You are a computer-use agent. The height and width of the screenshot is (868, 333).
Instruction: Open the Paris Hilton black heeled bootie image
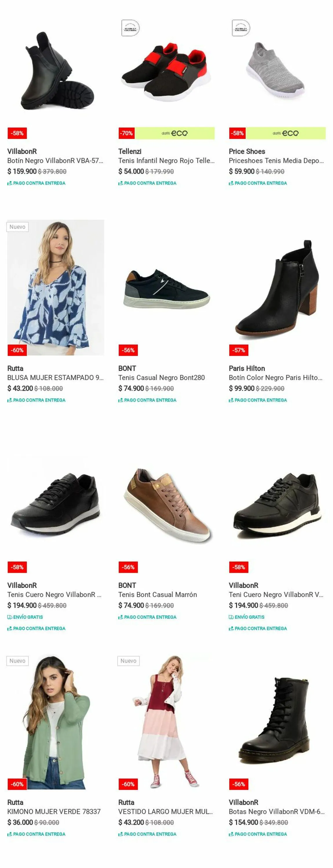click(x=277, y=287)
